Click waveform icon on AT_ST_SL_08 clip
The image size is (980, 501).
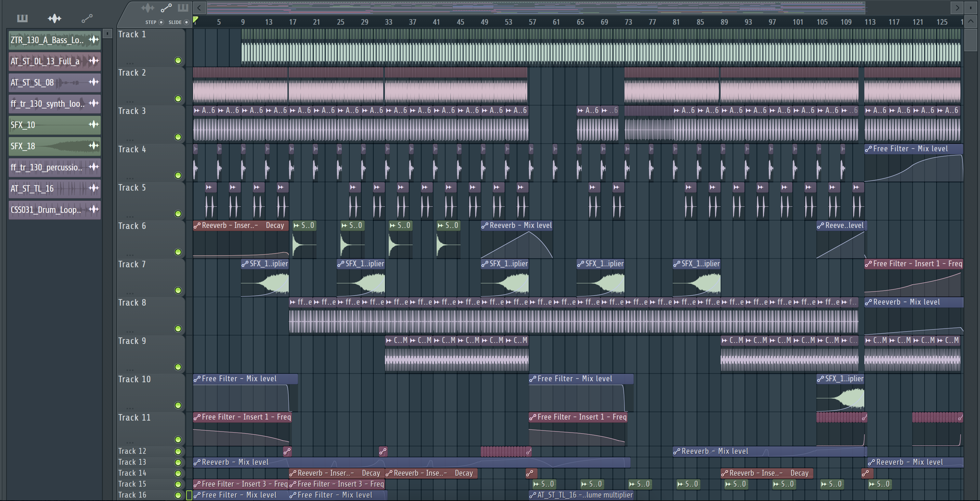94,82
